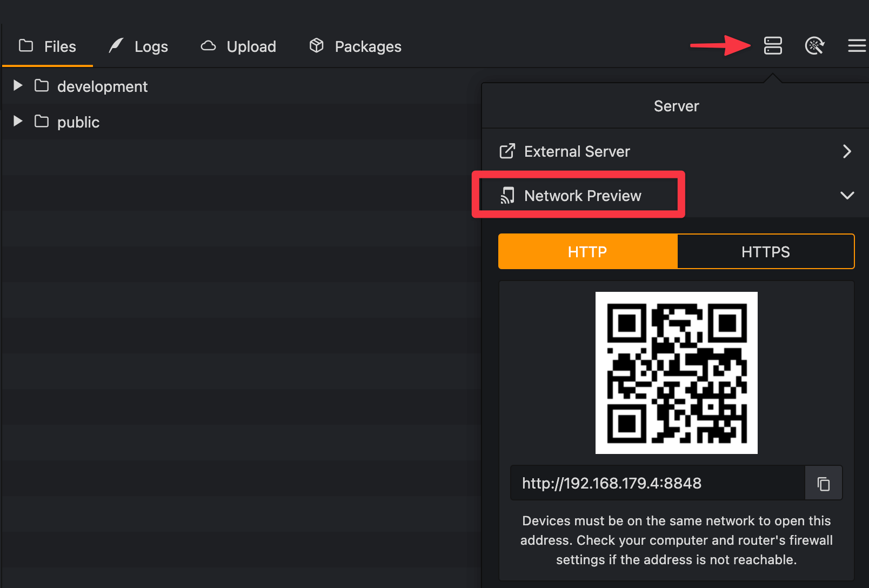869x588 pixels.
Task: Switch to the Files tab
Action: tap(48, 46)
